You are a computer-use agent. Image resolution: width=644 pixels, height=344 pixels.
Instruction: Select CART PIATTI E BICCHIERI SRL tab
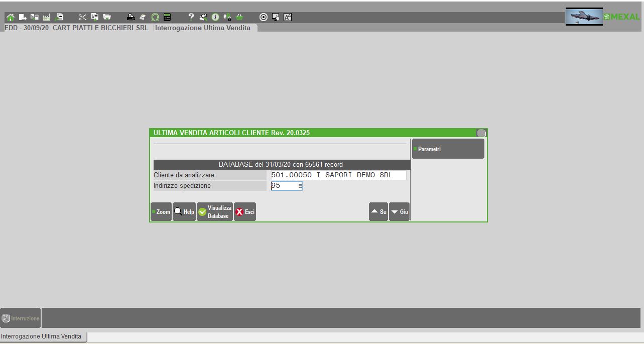tap(100, 28)
